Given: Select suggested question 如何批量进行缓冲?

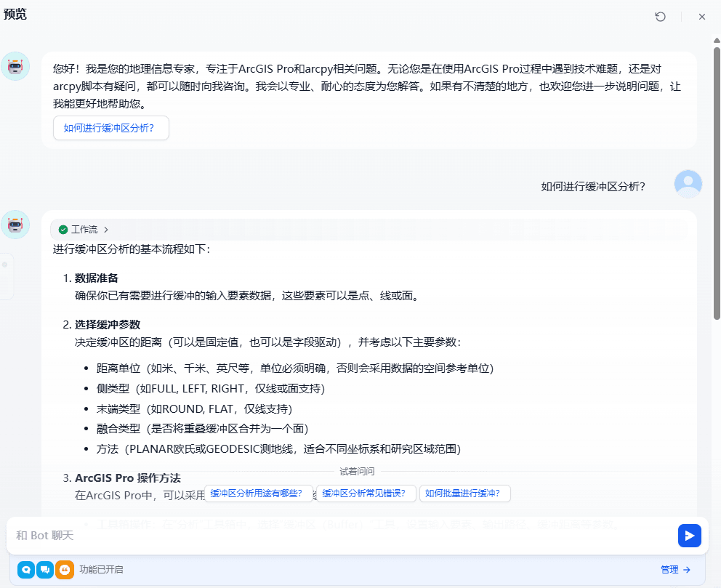Looking at the screenshot, I should (464, 494).
